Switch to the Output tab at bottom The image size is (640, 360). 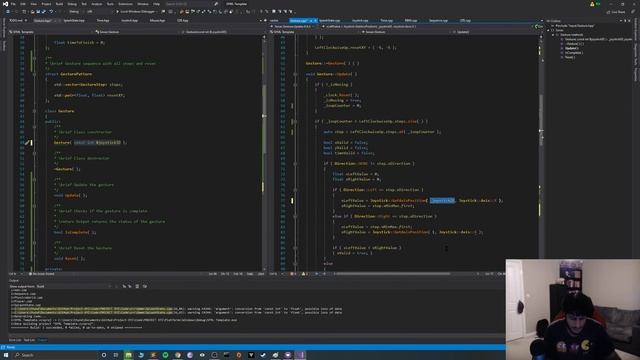(x=42, y=340)
